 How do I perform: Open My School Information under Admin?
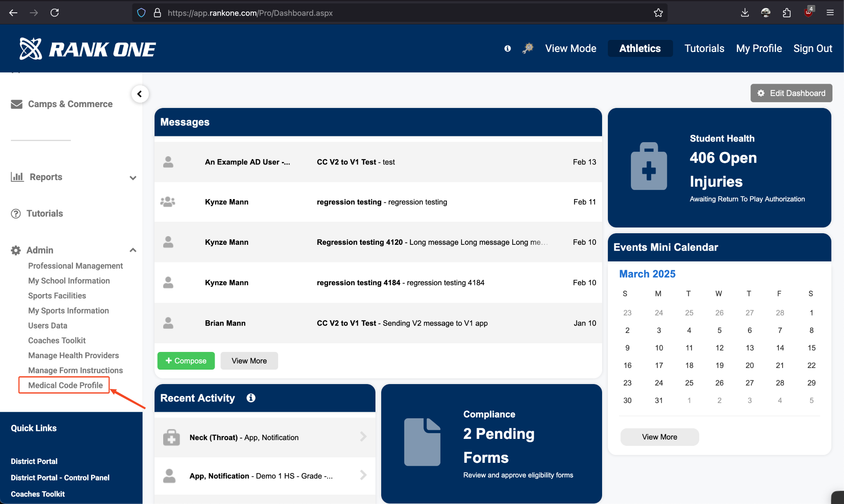coord(69,281)
